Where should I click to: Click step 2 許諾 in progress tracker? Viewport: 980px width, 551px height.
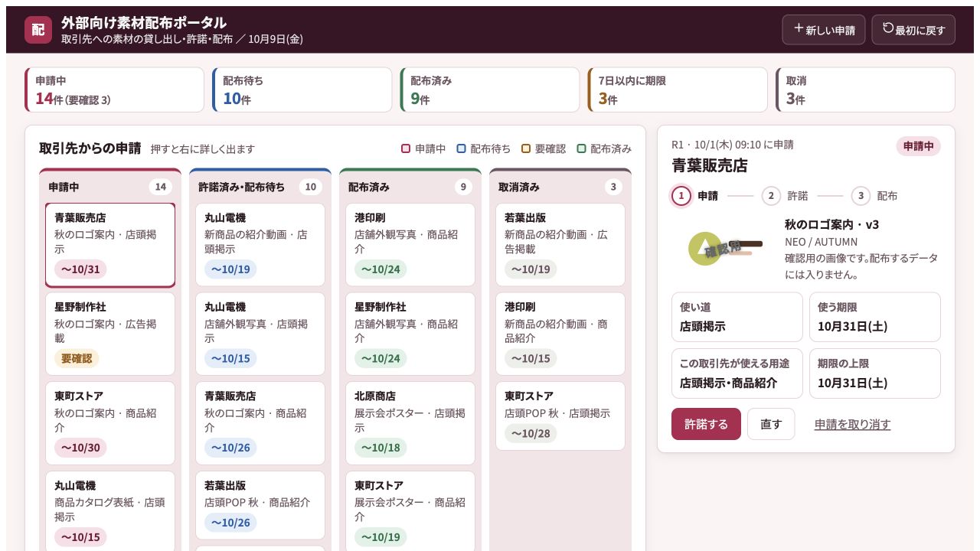point(785,196)
